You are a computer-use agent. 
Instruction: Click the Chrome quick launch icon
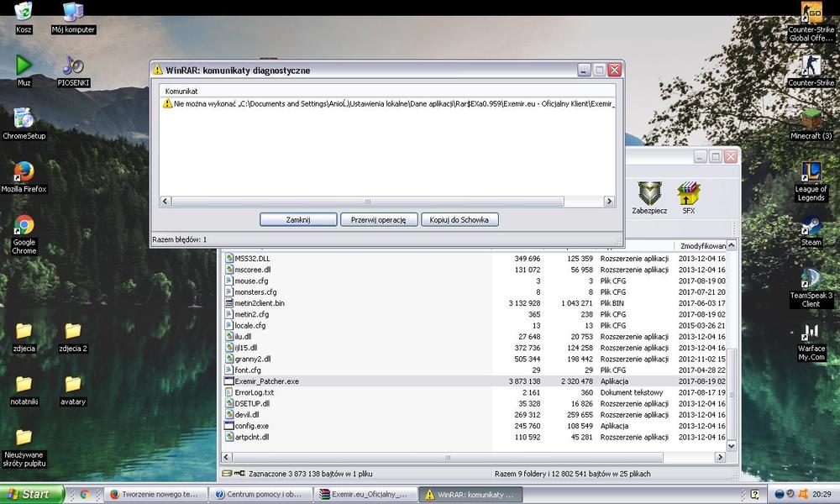[x=85, y=495]
